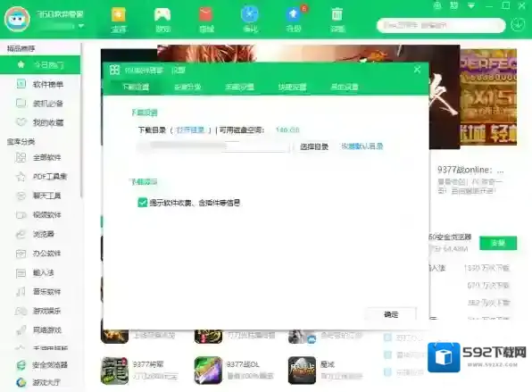532x392 pixels.
Task: Switch to the third settings dialog tab
Action: tap(239, 87)
